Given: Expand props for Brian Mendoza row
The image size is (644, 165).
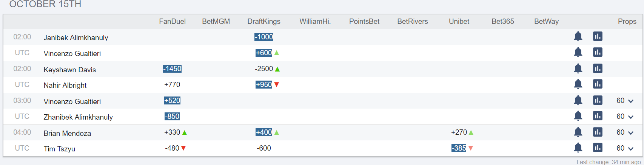Looking at the screenshot, I should 625,132.
